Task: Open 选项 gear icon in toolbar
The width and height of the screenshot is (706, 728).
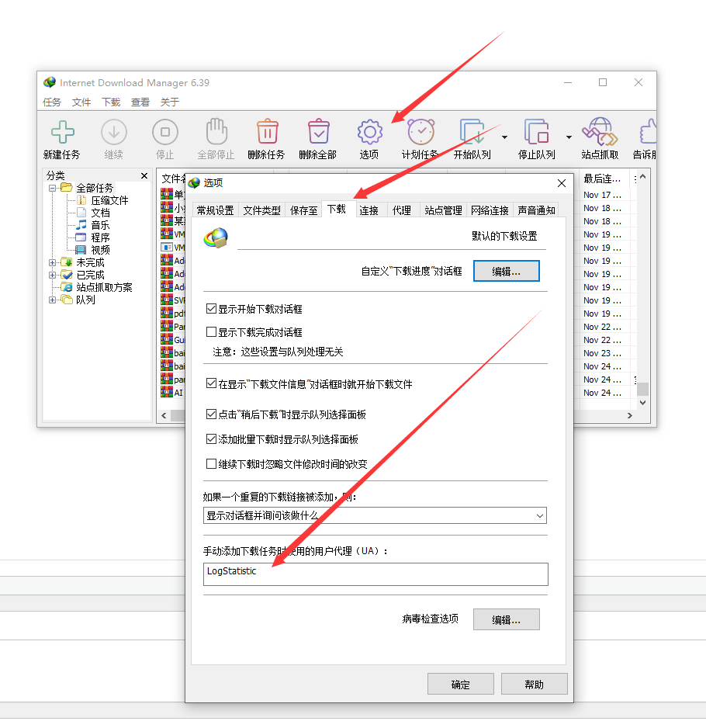Action: (369, 132)
